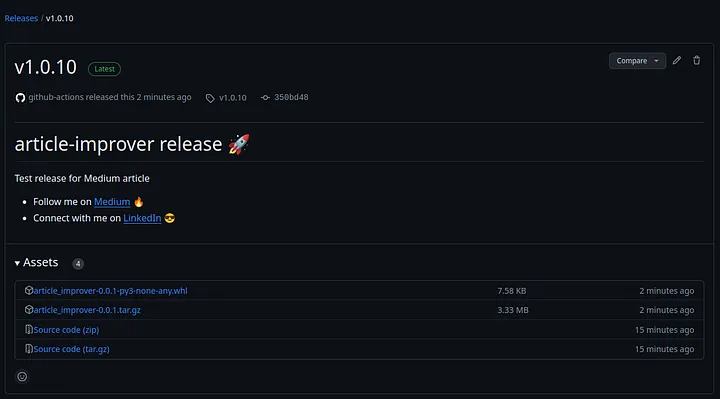Viewport: 720px width, 399px height.
Task: Click '15 minutes ago' in Source code (zip) row
Action: tap(664, 330)
